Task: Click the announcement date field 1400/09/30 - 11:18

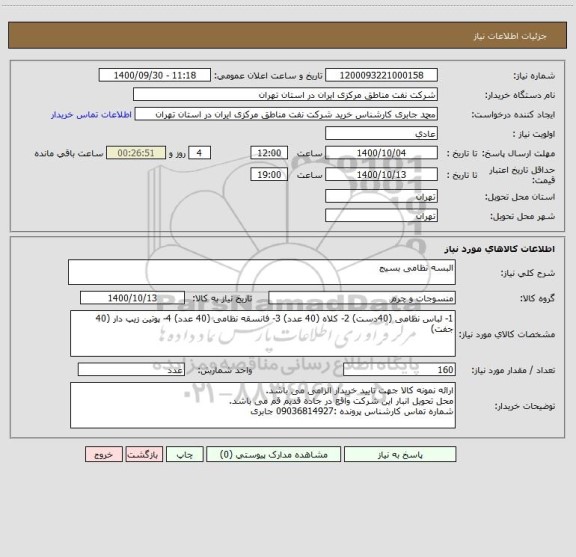Action: pyautogui.click(x=155, y=75)
